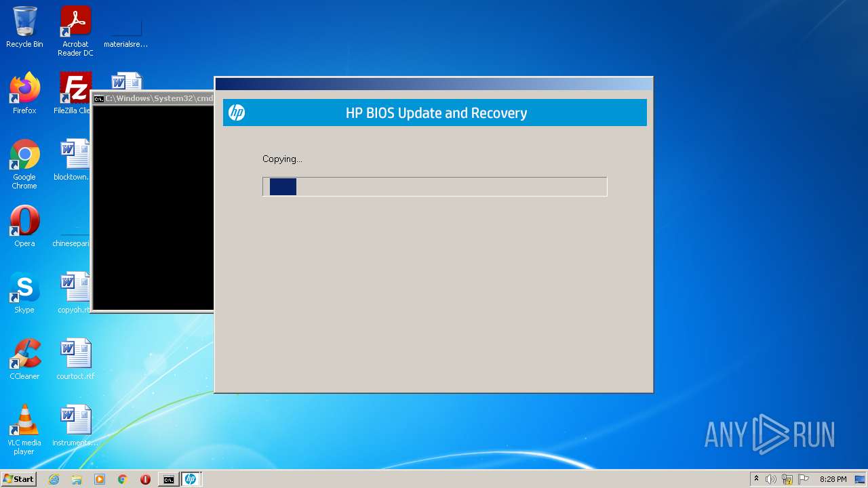Open Firefox from the desktop
Screen dimensions: 868x488
point(24,94)
